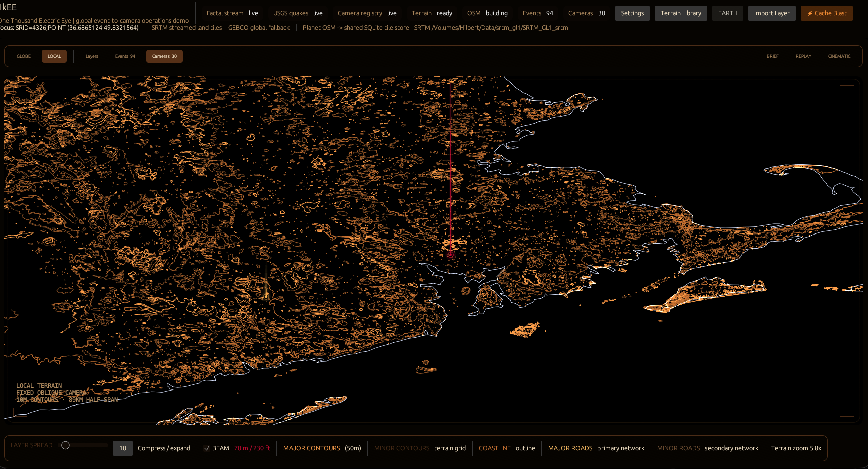Toggle the Cameras 30 tab
The width and height of the screenshot is (868, 469).
tap(164, 56)
